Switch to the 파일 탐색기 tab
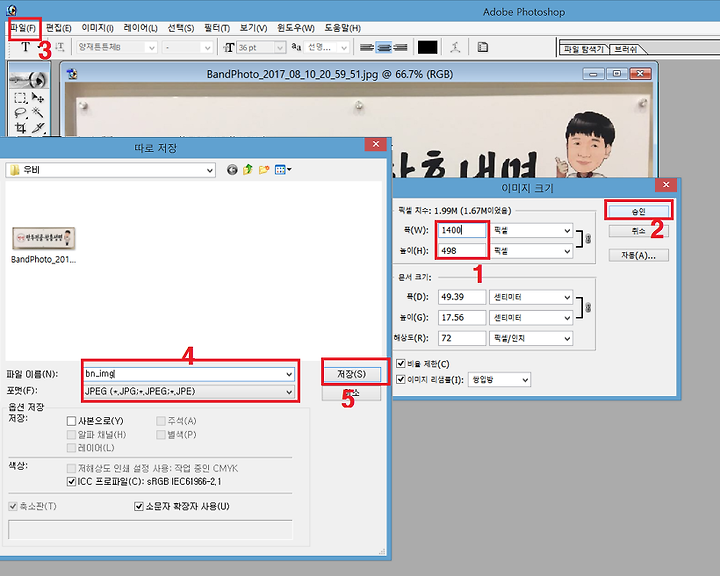 [x=584, y=49]
